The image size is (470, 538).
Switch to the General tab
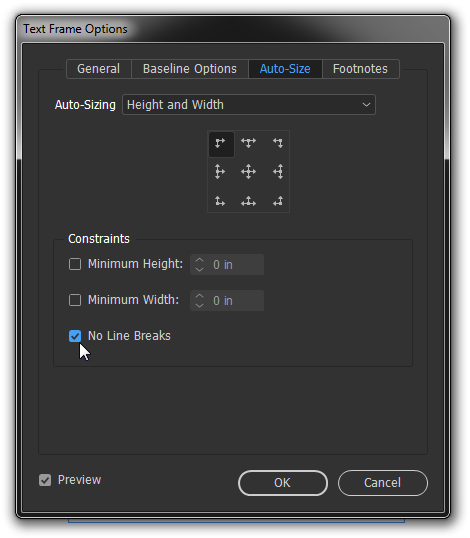[98, 69]
